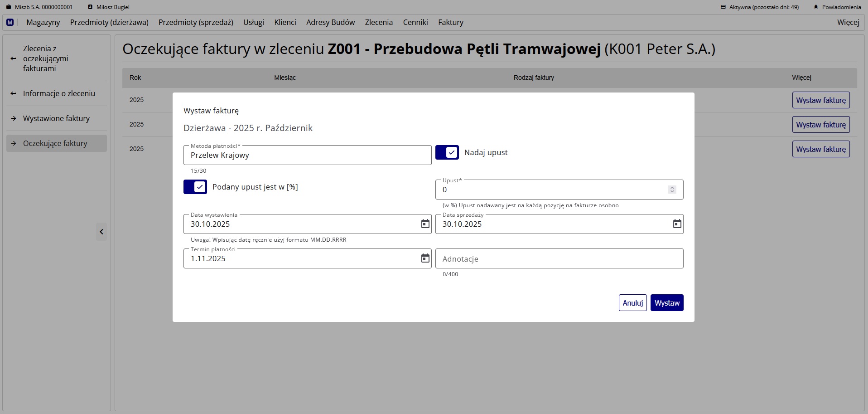This screenshot has height=414, width=868.
Task: Cancel the dialog with Anuluj
Action: tap(632, 303)
